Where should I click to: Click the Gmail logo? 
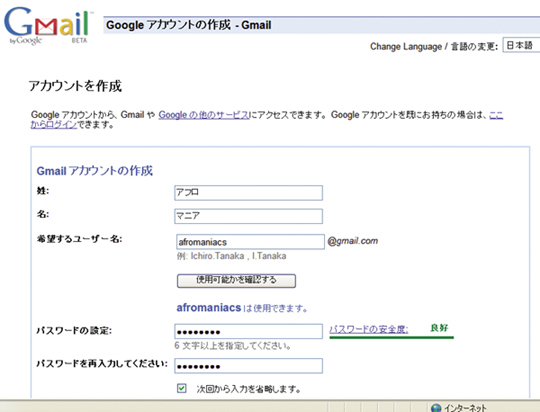click(x=48, y=26)
